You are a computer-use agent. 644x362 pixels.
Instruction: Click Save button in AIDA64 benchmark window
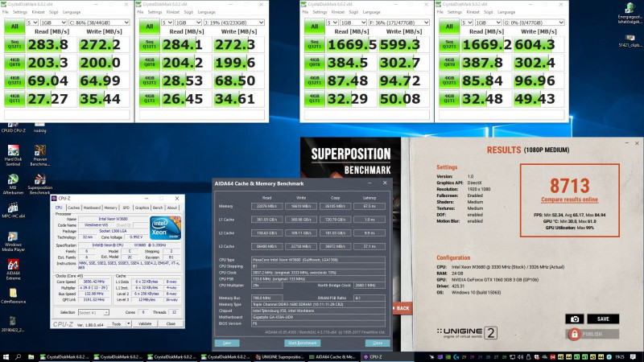tap(227, 343)
